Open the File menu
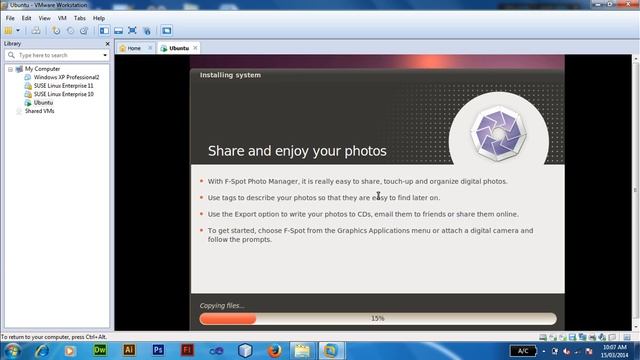 click(10, 18)
